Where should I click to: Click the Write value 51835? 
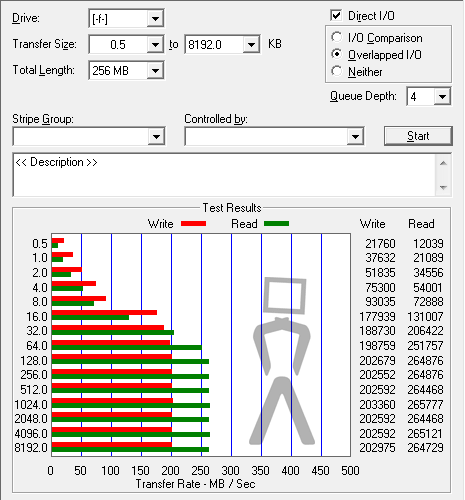tap(380, 273)
